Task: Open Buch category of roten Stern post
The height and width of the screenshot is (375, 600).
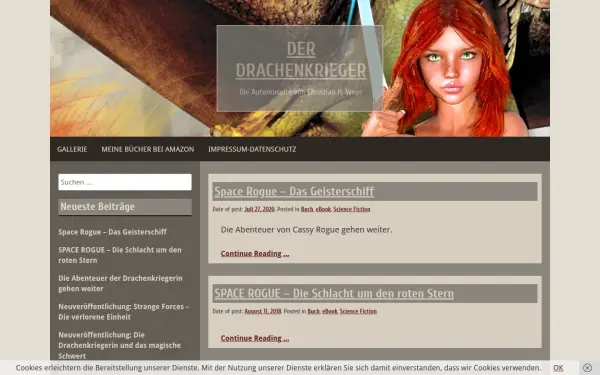Action: click(314, 311)
